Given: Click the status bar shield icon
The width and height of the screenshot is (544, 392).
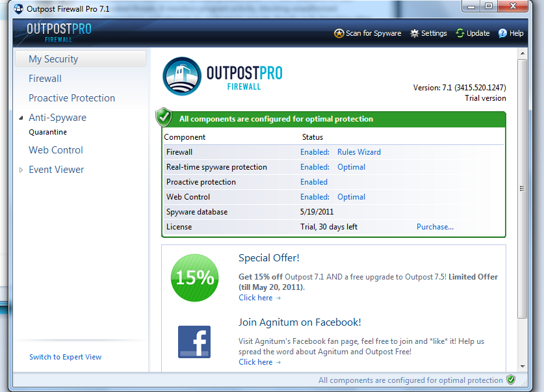Looking at the screenshot, I should coord(511,380).
